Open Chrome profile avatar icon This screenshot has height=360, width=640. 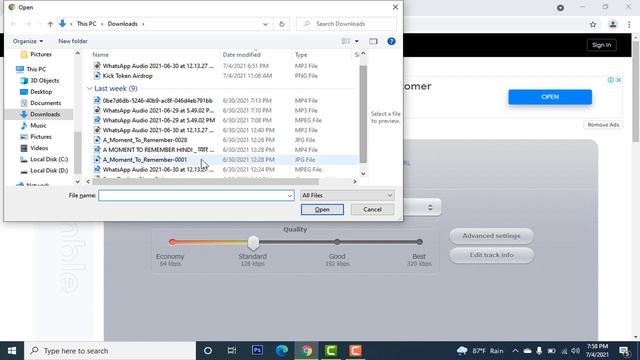pos(613,24)
